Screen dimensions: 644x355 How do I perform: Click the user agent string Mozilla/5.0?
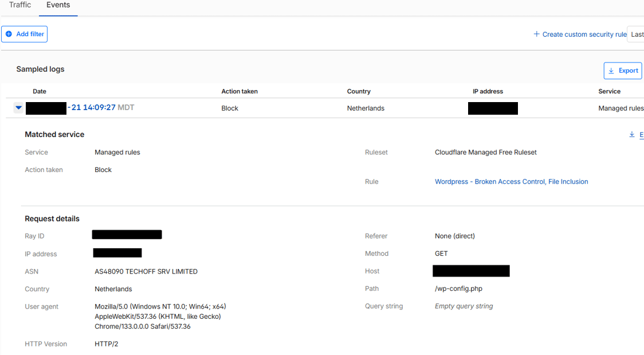pyautogui.click(x=160, y=317)
